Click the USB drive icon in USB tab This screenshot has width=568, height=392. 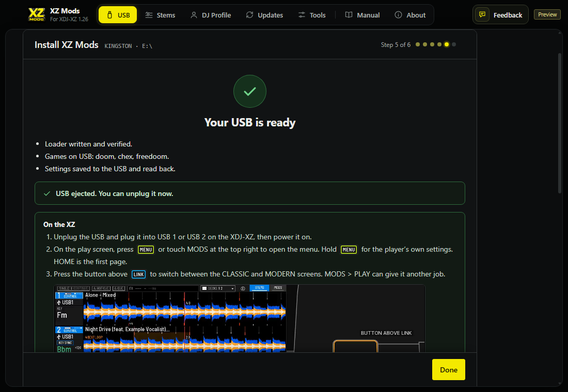[109, 15]
